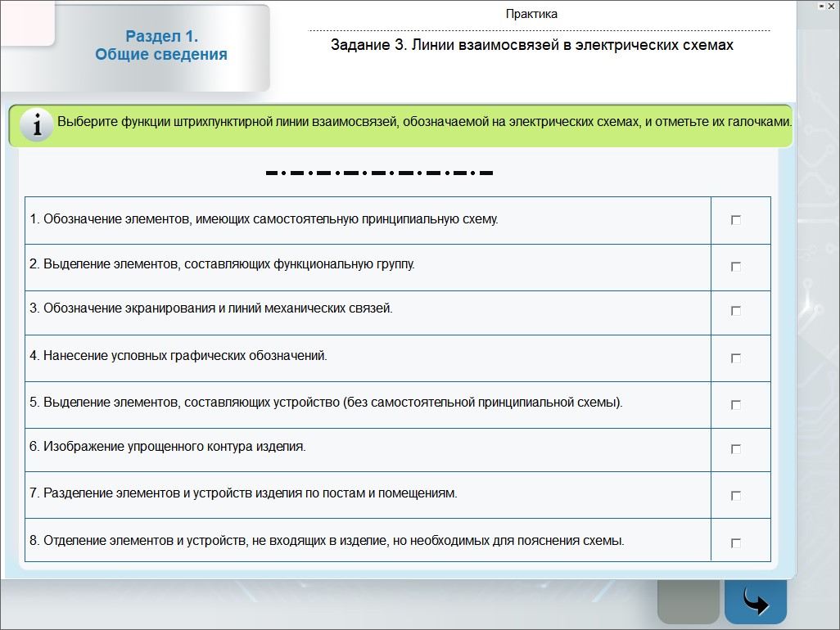Mark option 5 checkbox about устройство
This screenshot has width=840, height=630.
tap(735, 405)
